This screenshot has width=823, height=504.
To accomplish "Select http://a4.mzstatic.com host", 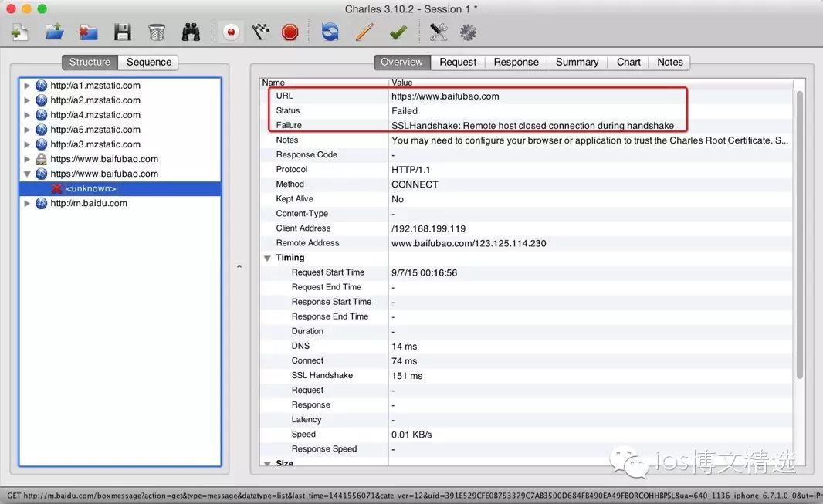I will click(x=95, y=115).
